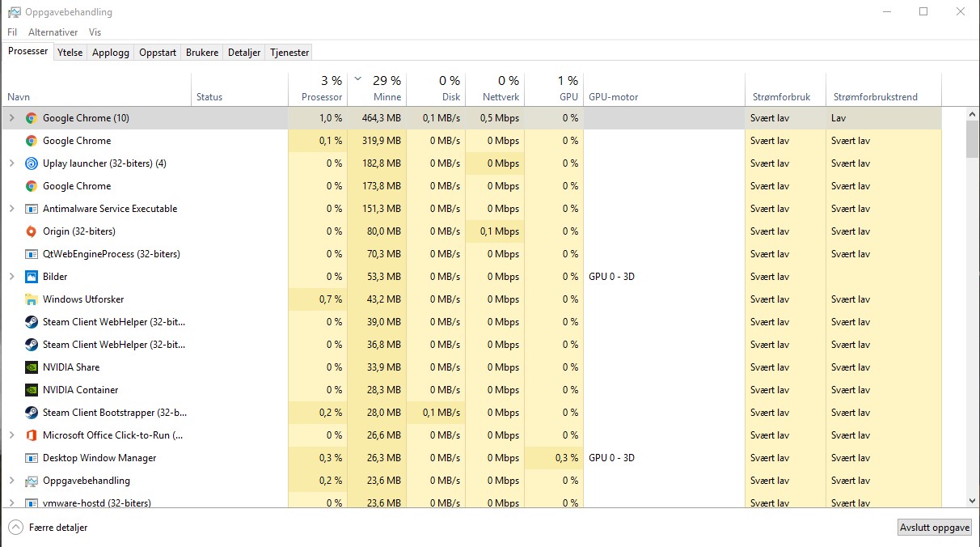Click the Steam WebHelper icon in the 36,8 MB row
The image size is (980, 547).
[31, 345]
